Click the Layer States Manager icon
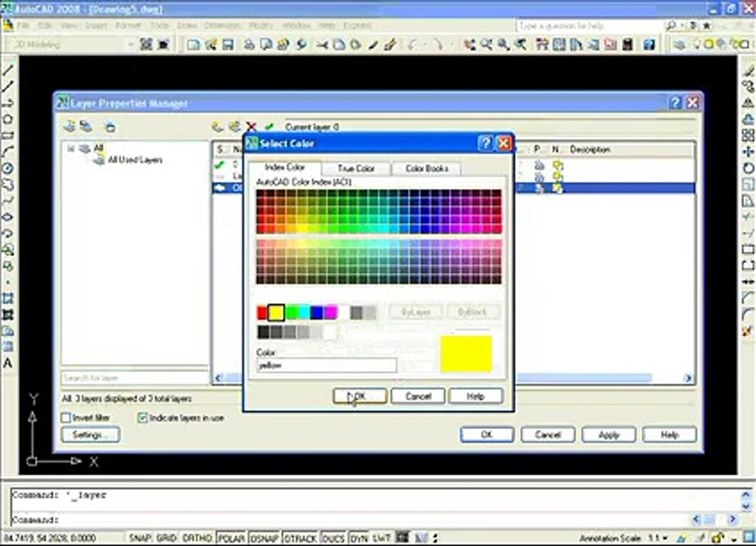The height and width of the screenshot is (546, 756). click(x=110, y=127)
